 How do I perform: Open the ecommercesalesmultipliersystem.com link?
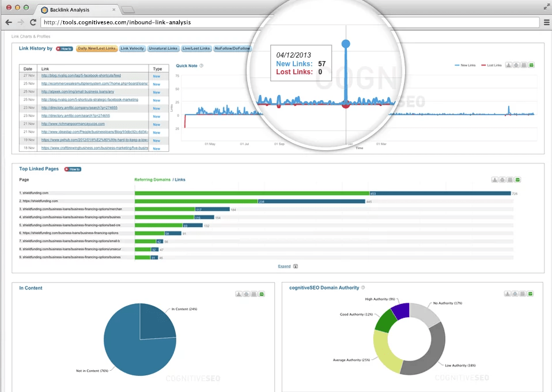[x=94, y=83]
